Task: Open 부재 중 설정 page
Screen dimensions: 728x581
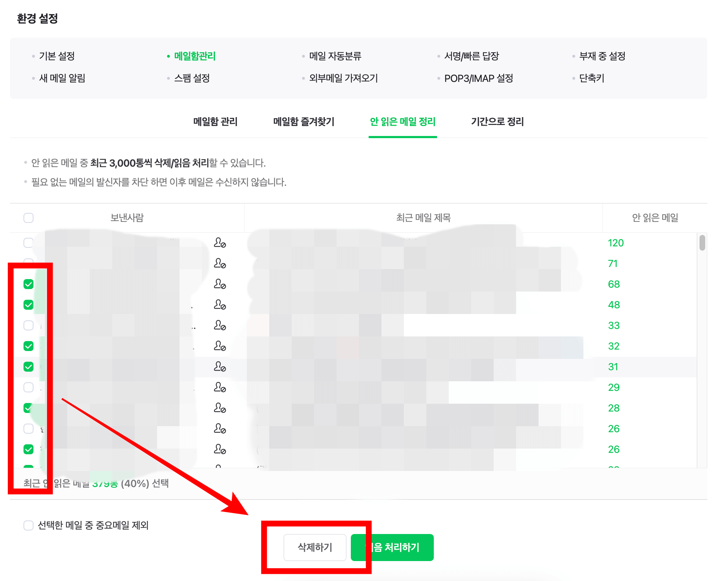Action: click(x=602, y=56)
